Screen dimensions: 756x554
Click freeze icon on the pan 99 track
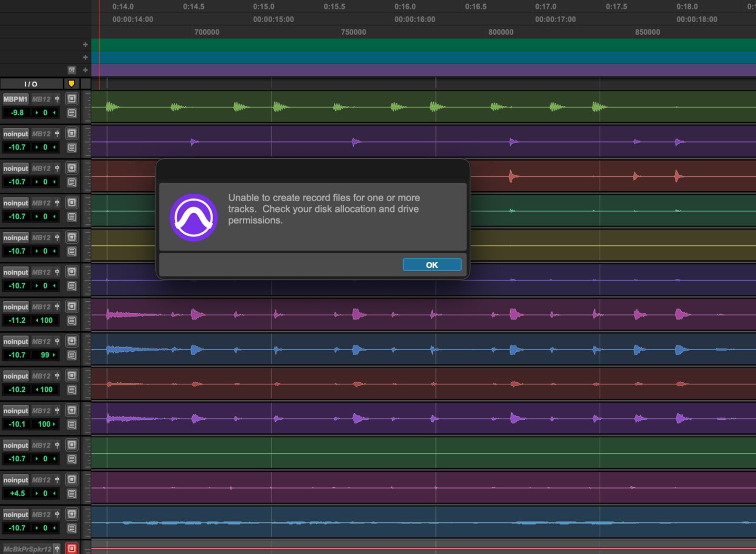pos(72,341)
